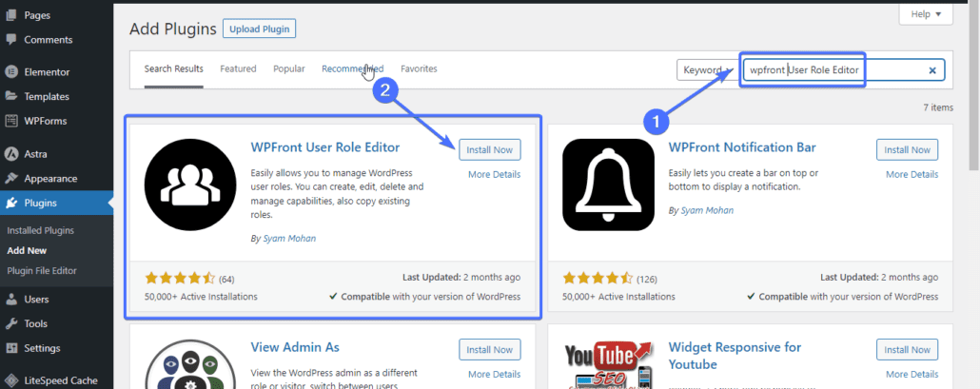This screenshot has width=980, height=389.
Task: Open More Details for View Admin As
Action: click(495, 374)
